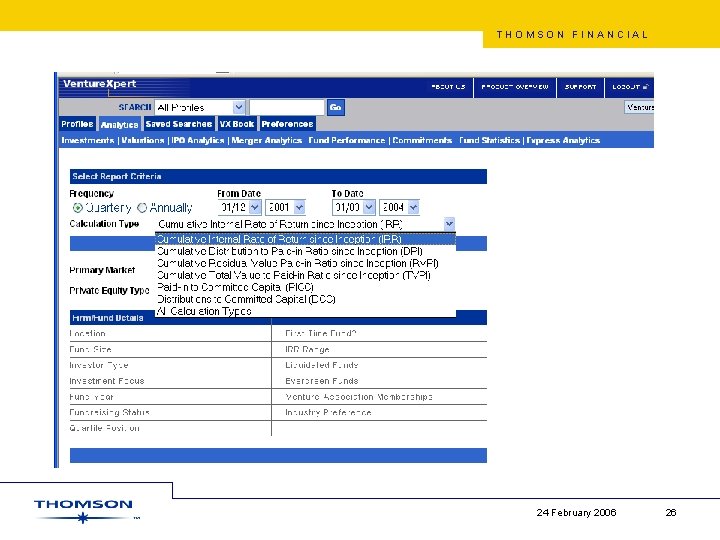Viewport: 720px width, 540px height.
Task: Open the To Date year 2004 dropdown
Action: [399, 208]
